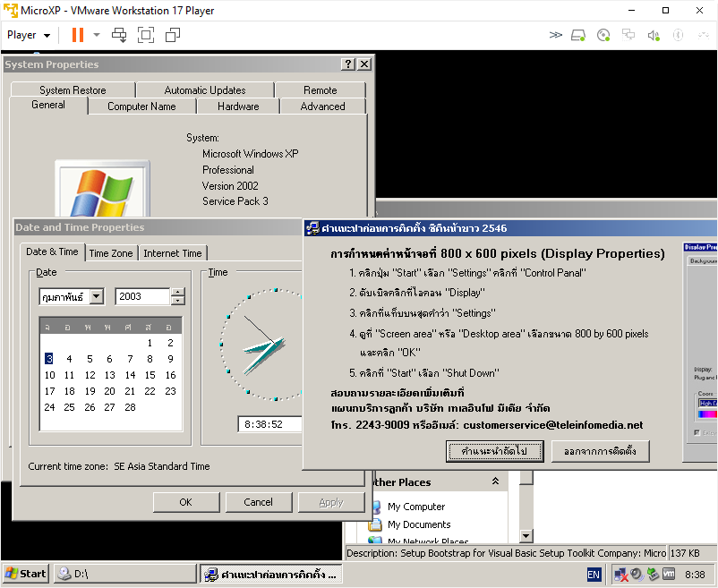
Task: Select day 14 in the calendar
Action: pyautogui.click(x=130, y=375)
